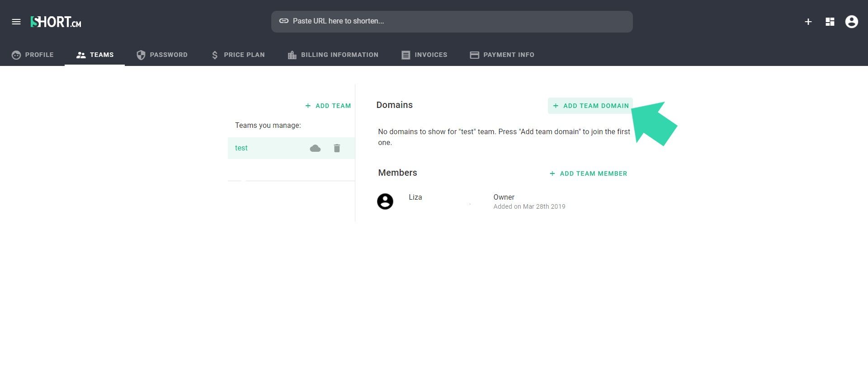Open the Password tab
Screen dimensions: 868x365
click(x=162, y=55)
